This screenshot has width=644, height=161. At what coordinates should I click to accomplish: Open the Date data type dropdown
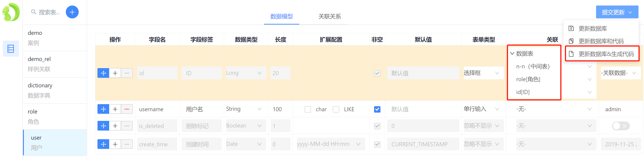click(246, 144)
